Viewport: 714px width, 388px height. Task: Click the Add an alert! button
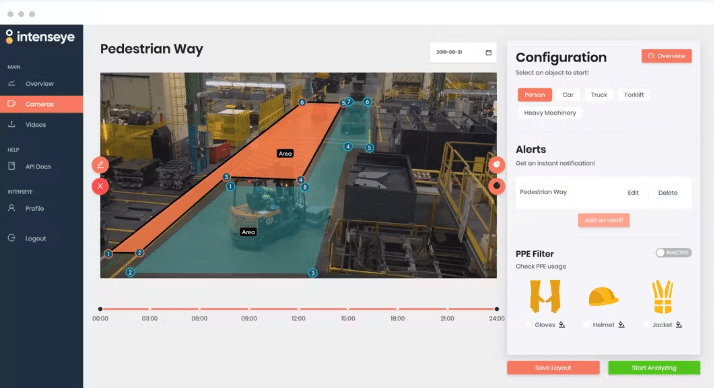pos(604,220)
